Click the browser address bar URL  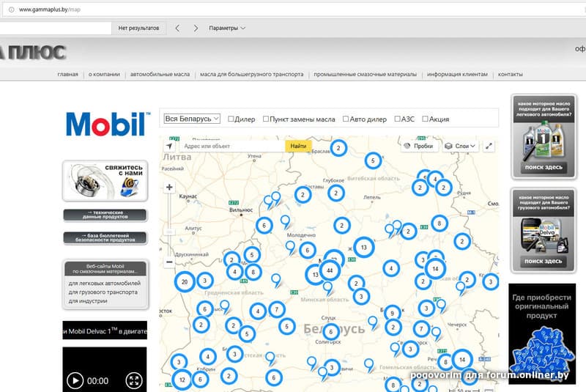coord(50,10)
